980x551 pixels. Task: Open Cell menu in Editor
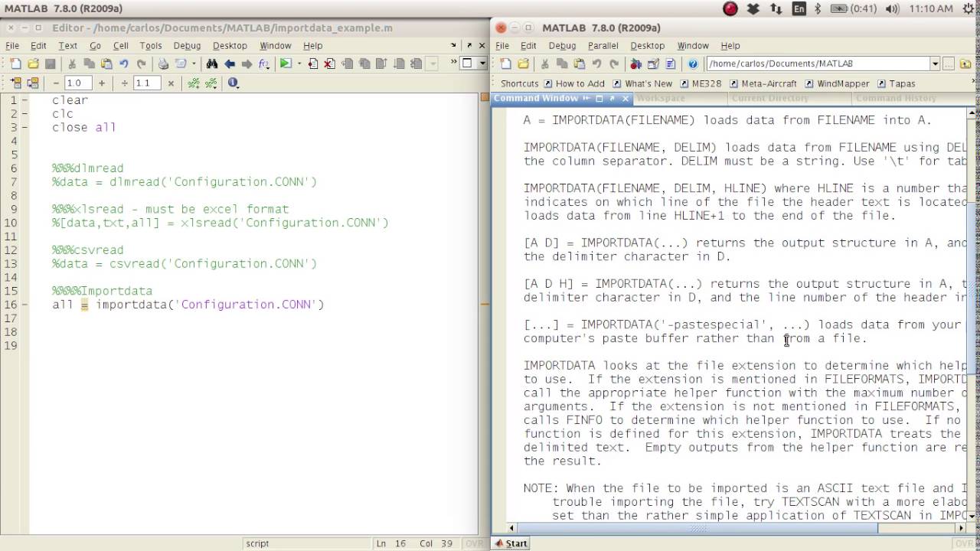coord(120,46)
